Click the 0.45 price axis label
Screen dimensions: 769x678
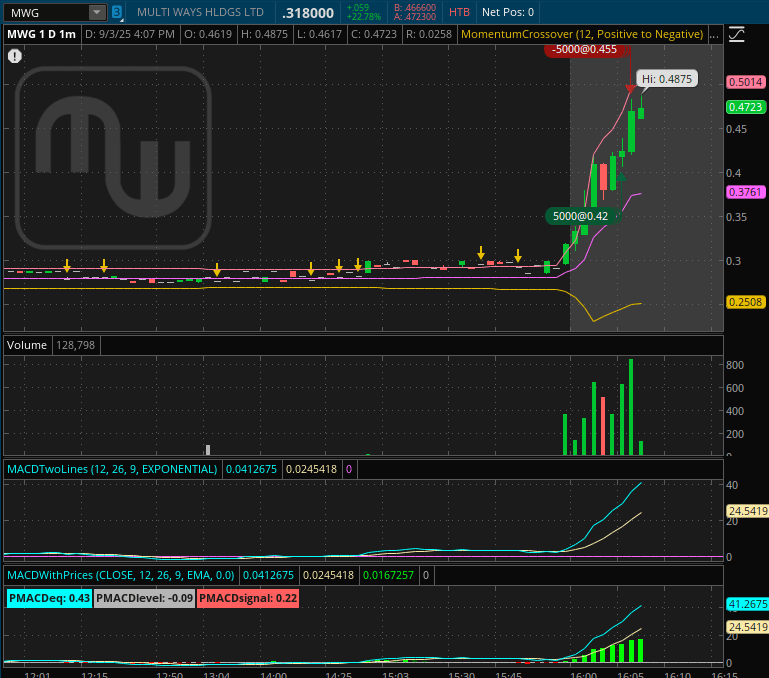[736, 129]
